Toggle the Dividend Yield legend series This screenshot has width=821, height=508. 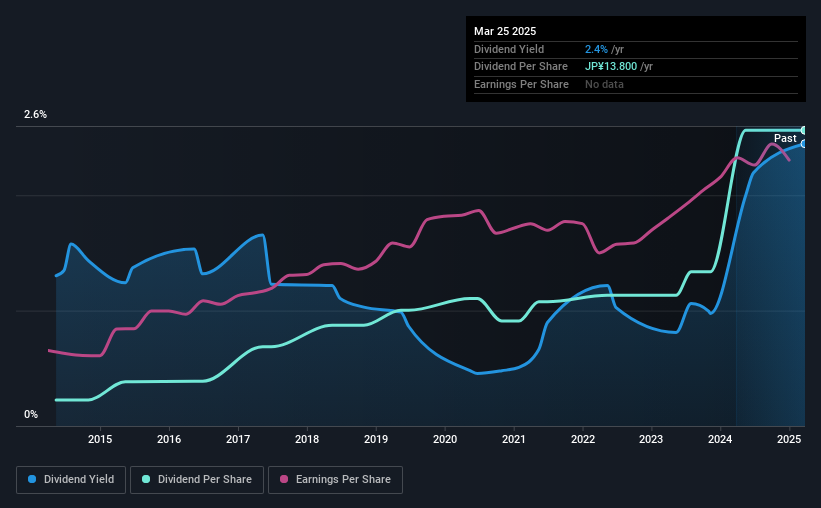pyautogui.click(x=71, y=480)
